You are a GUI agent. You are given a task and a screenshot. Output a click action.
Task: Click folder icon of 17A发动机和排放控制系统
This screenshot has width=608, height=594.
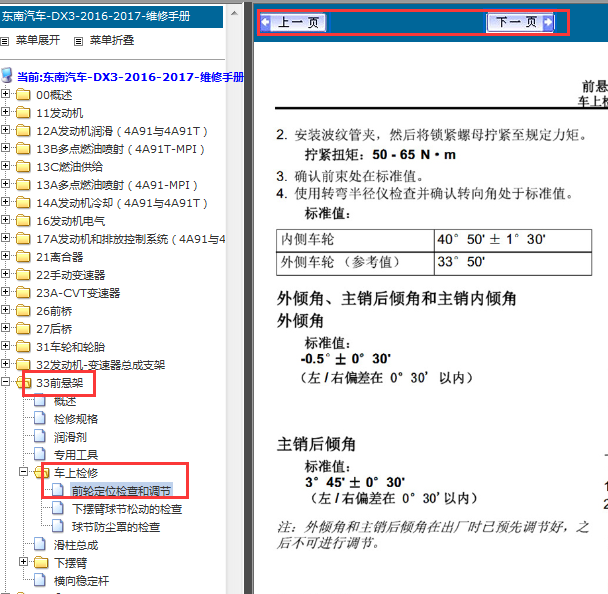tap(23, 238)
